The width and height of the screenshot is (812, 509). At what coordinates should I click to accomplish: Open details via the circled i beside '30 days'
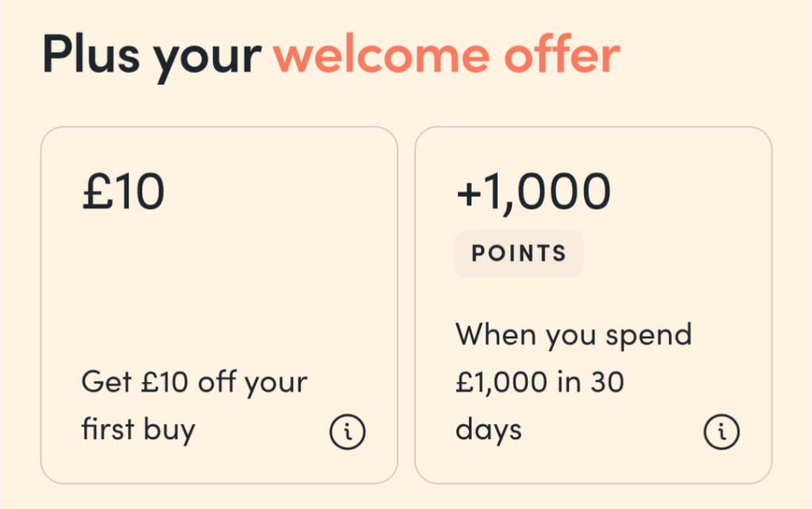[x=721, y=433]
